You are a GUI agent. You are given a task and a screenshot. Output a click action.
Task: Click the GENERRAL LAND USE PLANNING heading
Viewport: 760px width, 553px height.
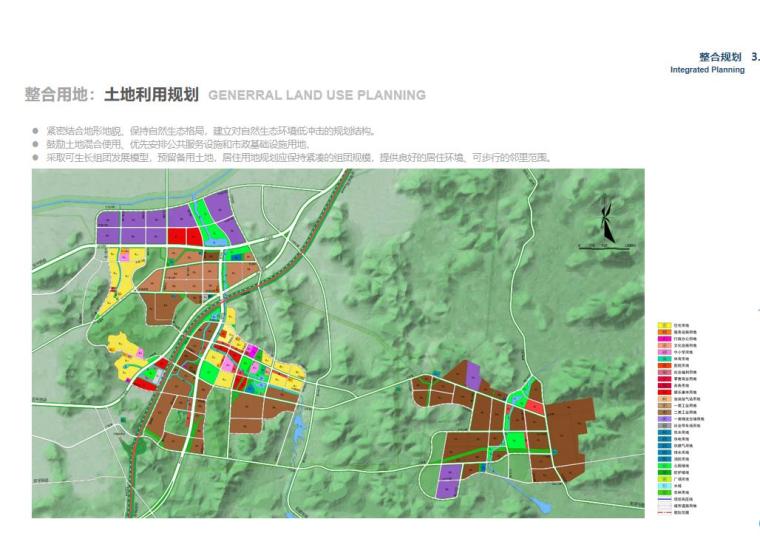pyautogui.click(x=317, y=96)
